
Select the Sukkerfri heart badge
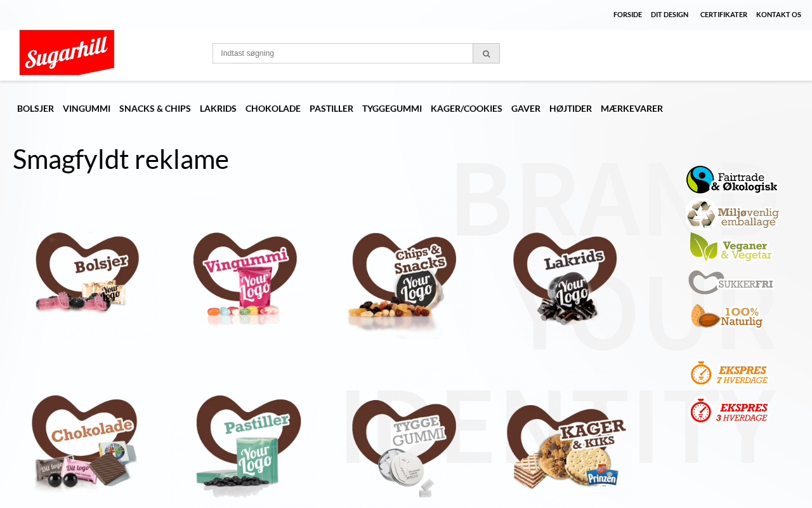coord(731,282)
